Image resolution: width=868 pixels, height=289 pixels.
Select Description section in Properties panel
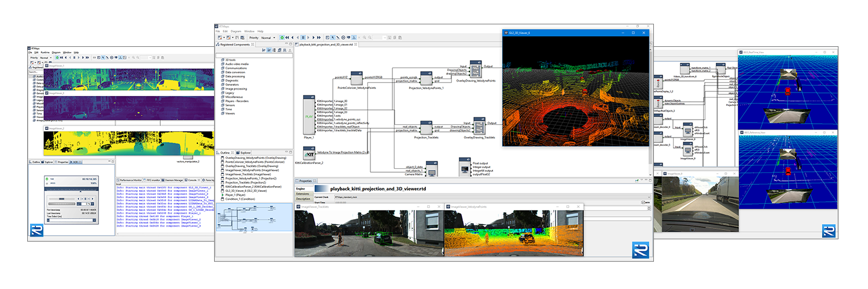303,199
